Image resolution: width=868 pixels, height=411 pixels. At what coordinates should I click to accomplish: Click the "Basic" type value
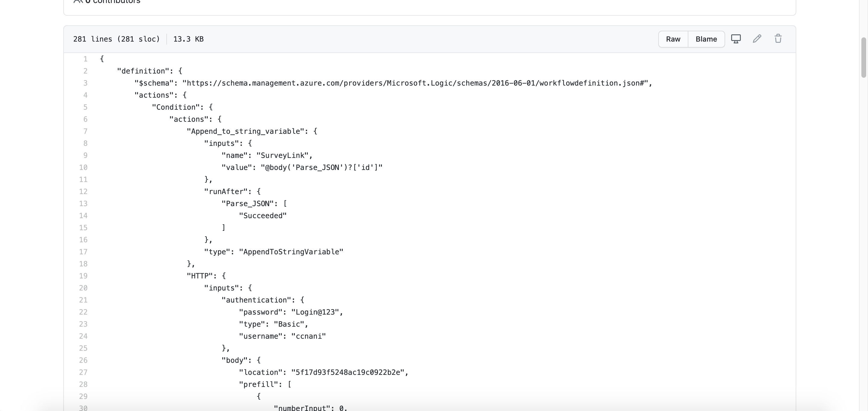click(x=289, y=324)
